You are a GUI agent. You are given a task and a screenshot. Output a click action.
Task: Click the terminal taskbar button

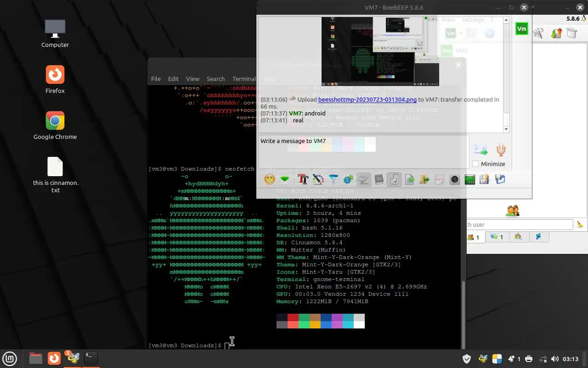click(x=90, y=358)
